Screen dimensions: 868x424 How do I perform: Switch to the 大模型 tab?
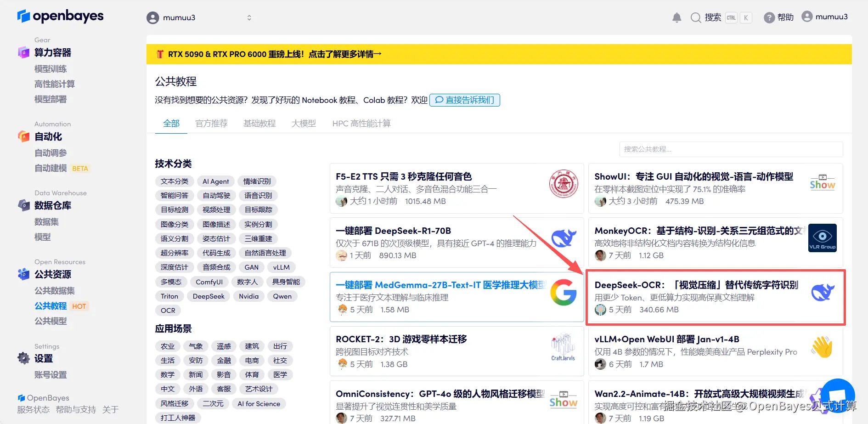point(303,123)
